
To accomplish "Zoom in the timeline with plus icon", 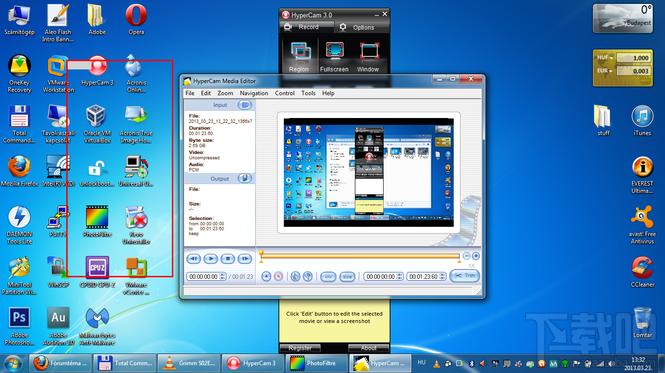I will [x=476, y=256].
